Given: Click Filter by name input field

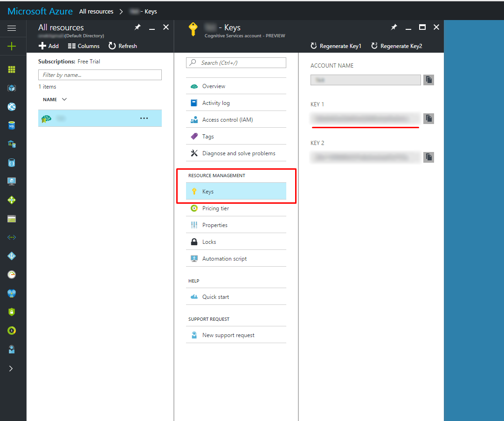Looking at the screenshot, I should [100, 75].
